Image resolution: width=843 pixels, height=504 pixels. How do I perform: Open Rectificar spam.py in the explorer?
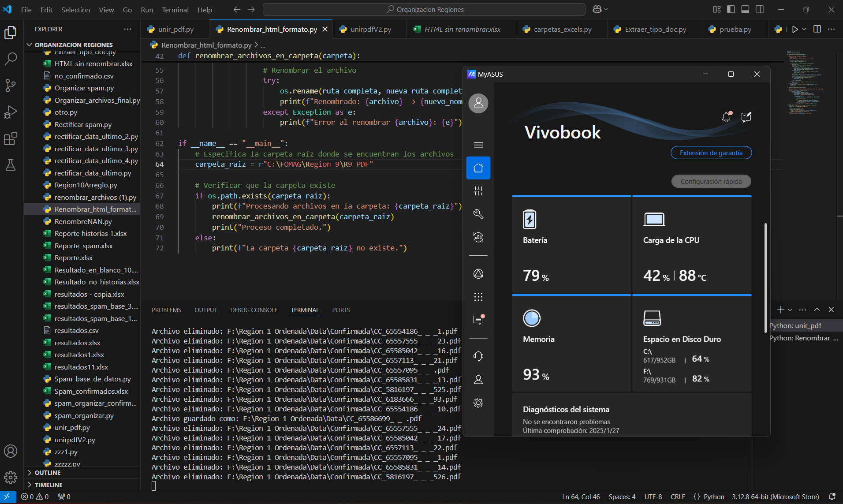[83, 125]
